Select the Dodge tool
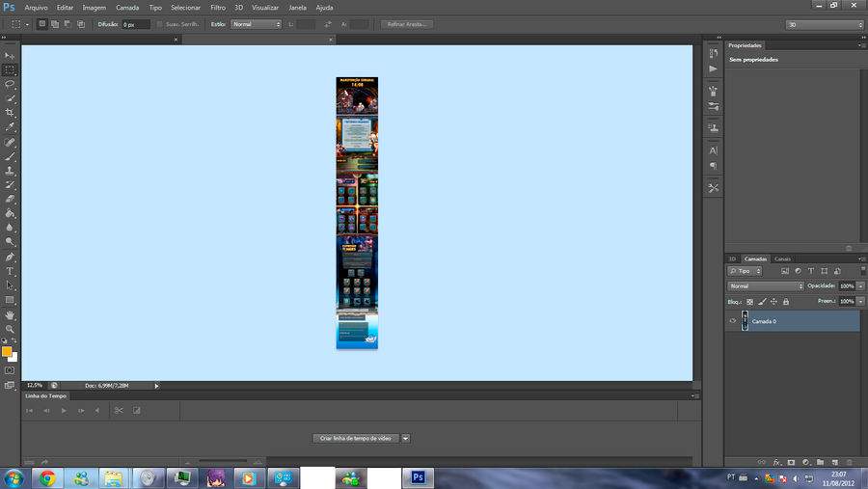 click(x=10, y=241)
